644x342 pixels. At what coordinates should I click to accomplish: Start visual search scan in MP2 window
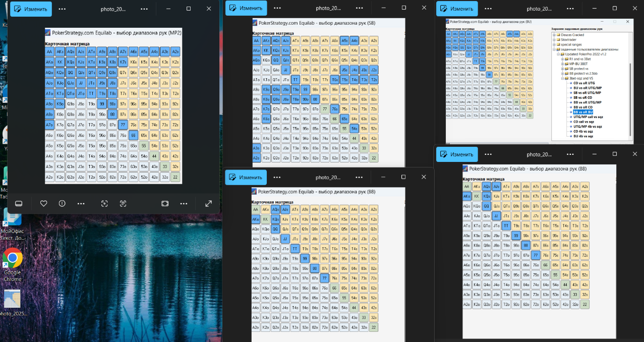(104, 203)
